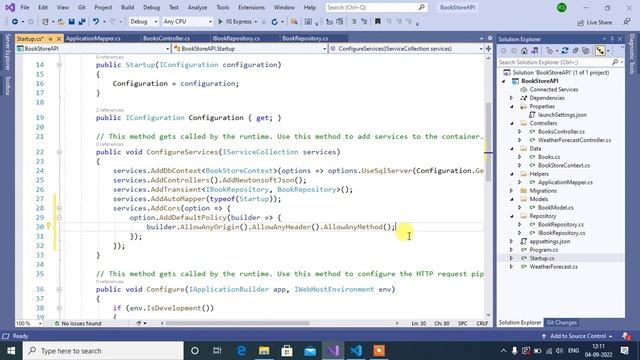
Task: Close the Startup.cs tab
Action: click(x=59, y=38)
